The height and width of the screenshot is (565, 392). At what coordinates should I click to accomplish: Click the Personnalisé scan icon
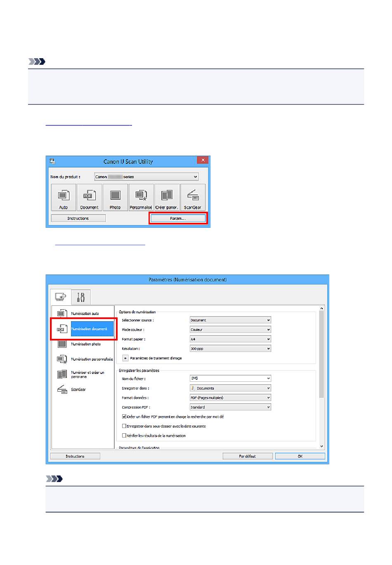click(x=141, y=197)
